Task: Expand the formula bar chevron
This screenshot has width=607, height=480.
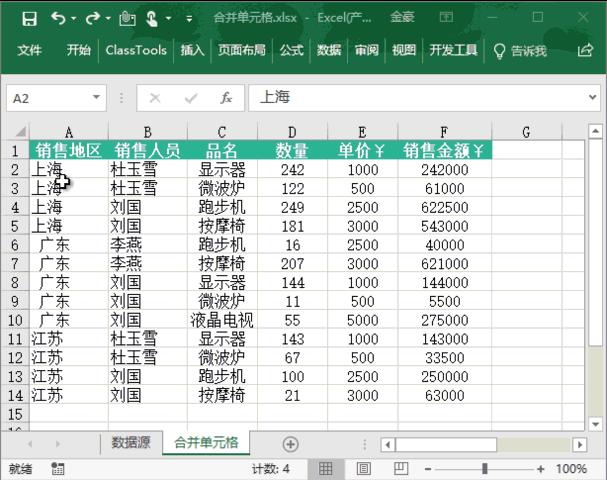Action: click(x=593, y=98)
